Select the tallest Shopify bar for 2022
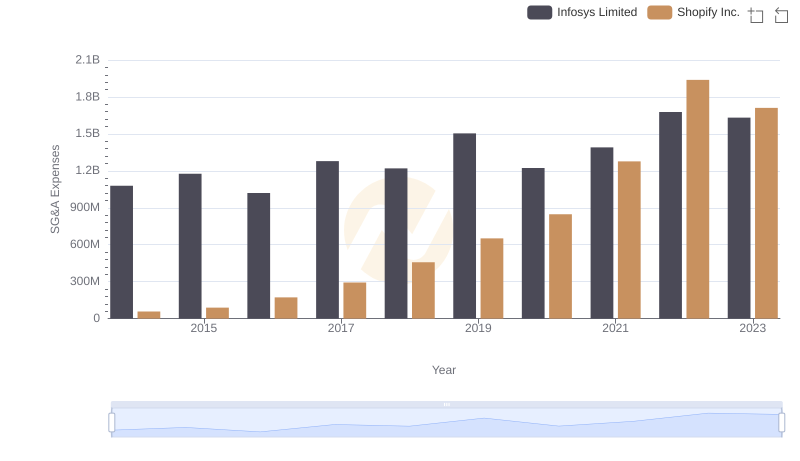This screenshot has width=800, height=461. [697, 199]
